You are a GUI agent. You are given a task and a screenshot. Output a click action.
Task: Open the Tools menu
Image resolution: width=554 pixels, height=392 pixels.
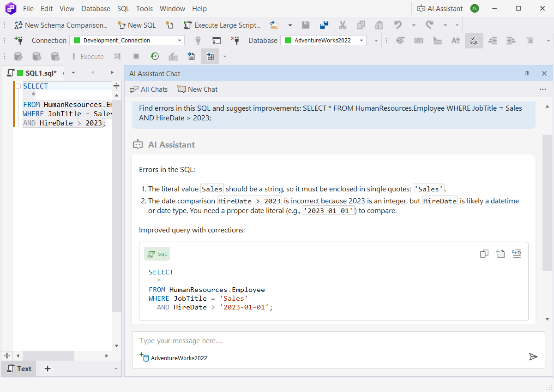(145, 8)
